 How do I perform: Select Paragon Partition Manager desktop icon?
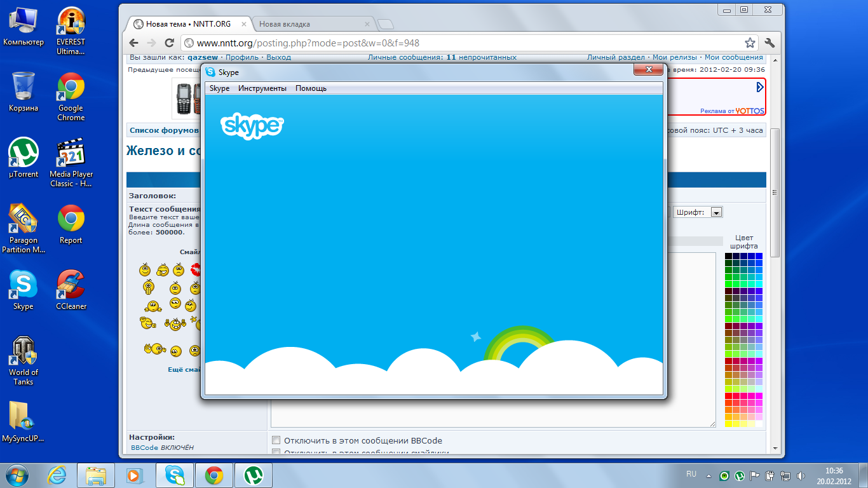pos(24,229)
